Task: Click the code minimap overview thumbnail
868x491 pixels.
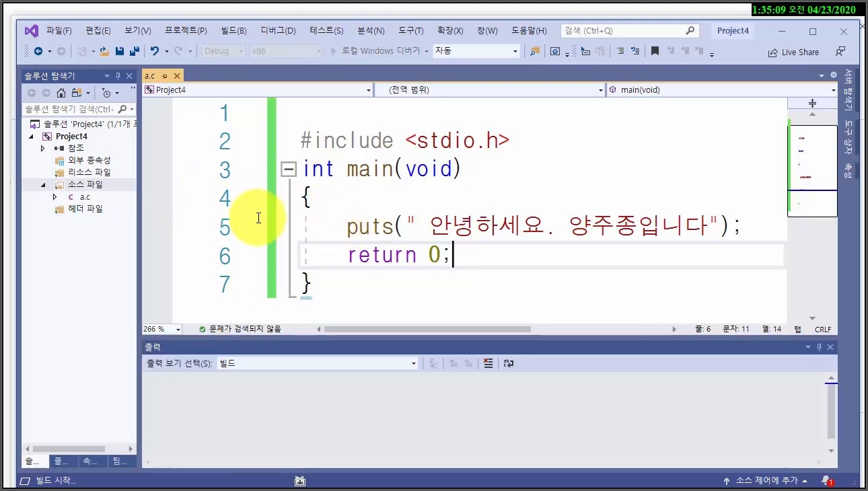Action: (812, 171)
